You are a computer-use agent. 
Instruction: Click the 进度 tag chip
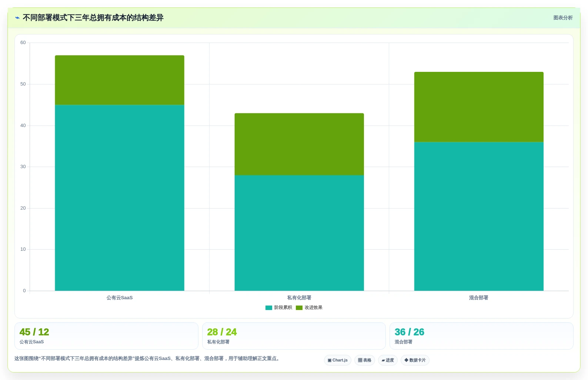coord(388,360)
